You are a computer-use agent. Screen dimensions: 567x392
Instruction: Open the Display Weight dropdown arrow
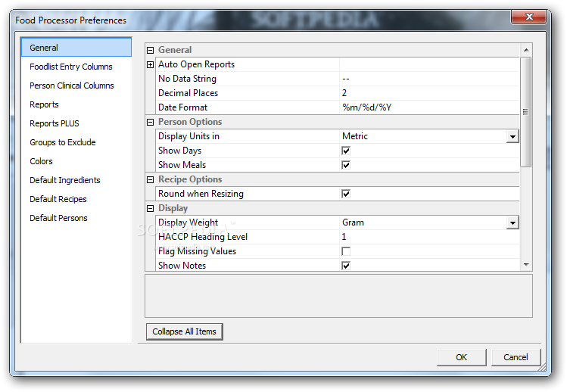point(512,222)
